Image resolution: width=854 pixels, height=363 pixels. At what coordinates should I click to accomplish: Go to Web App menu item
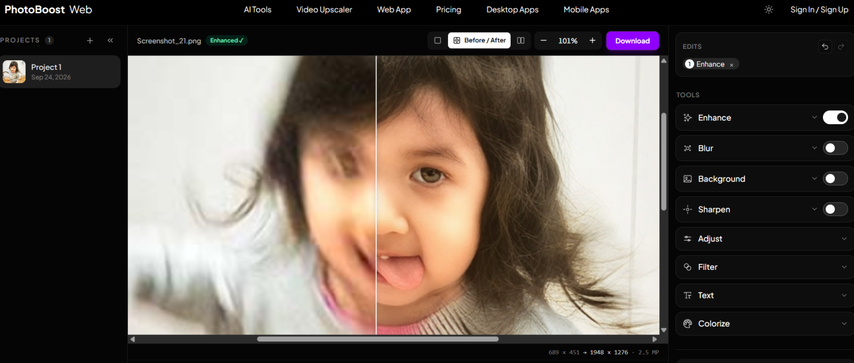(394, 10)
